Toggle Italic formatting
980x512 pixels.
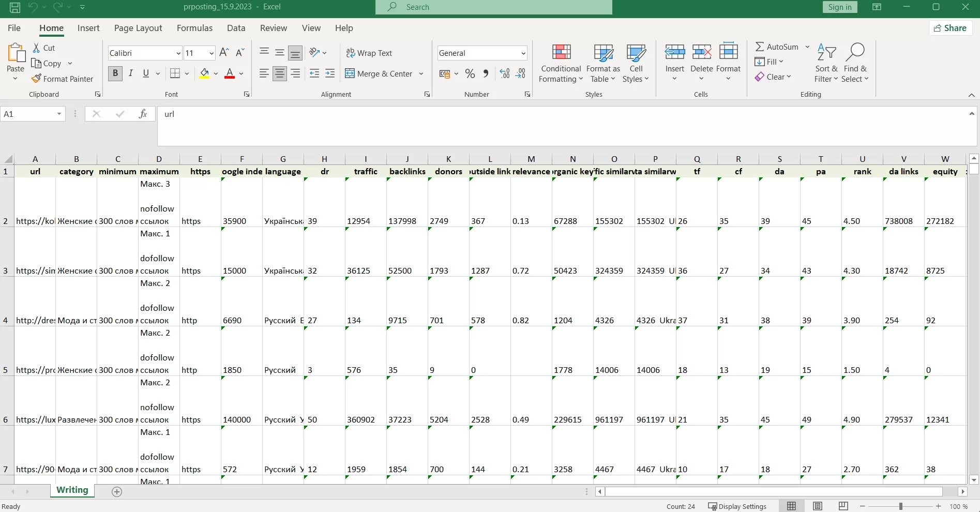click(131, 73)
